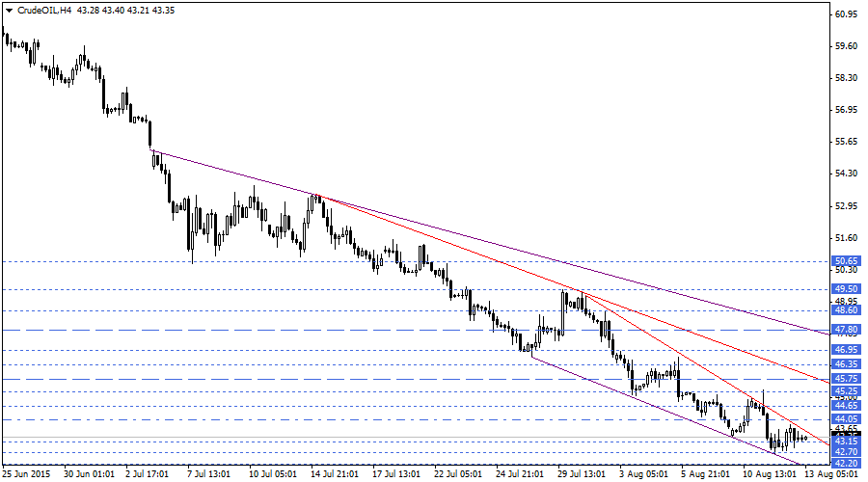Screen dimensions: 868x482
Task: Select the 49.50 price level label
Action: (x=847, y=289)
